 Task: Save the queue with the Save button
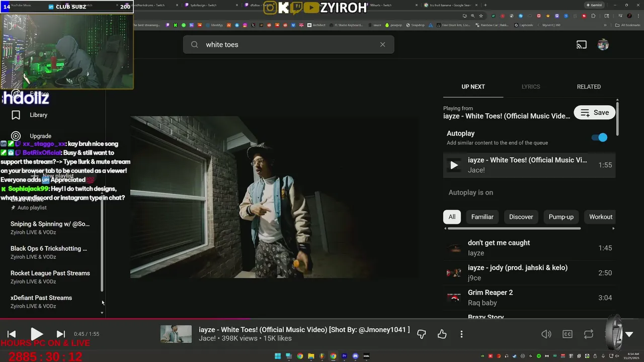594,113
